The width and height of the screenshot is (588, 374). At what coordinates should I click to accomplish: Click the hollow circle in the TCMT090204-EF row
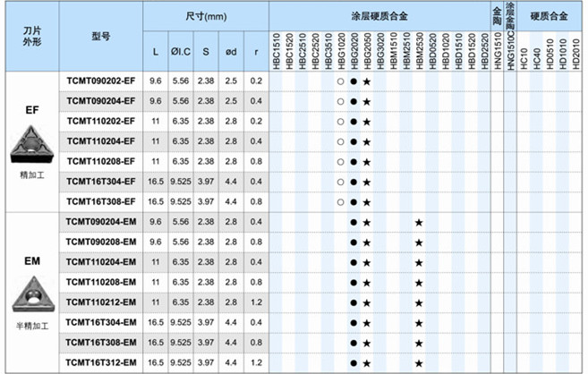(x=341, y=101)
